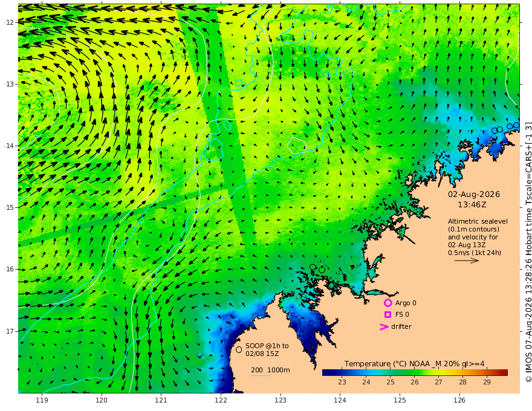The image size is (532, 411).
Task: Click the 0.5m/s velocity scale arrow
Action: click(x=467, y=261)
